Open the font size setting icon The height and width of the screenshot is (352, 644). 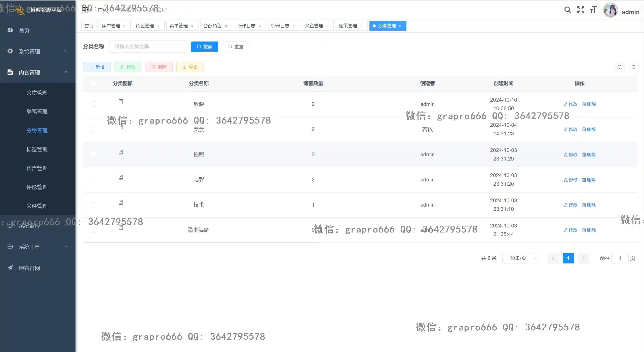pos(593,10)
